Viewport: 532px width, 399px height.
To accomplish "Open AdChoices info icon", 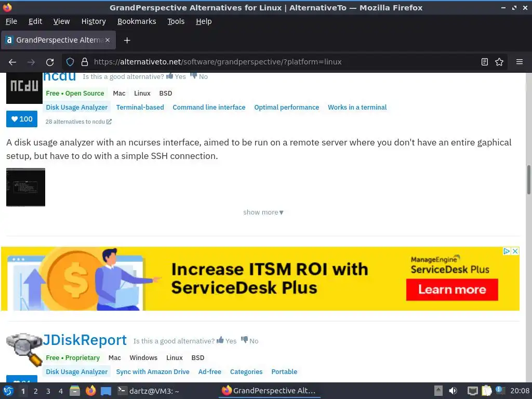I will (x=507, y=251).
